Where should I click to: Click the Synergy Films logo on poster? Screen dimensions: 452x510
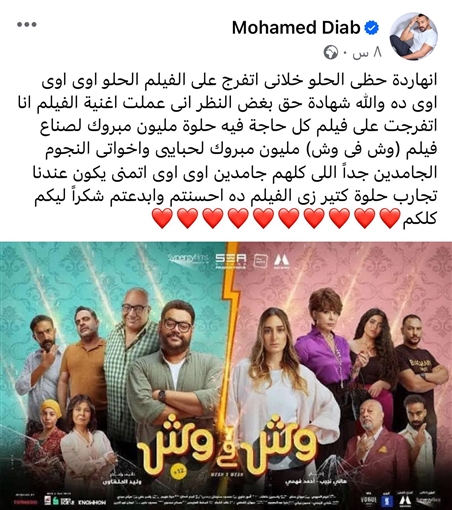point(188,258)
